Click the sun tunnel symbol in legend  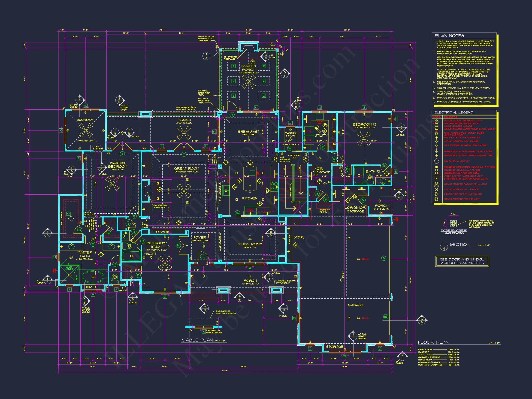(436, 161)
